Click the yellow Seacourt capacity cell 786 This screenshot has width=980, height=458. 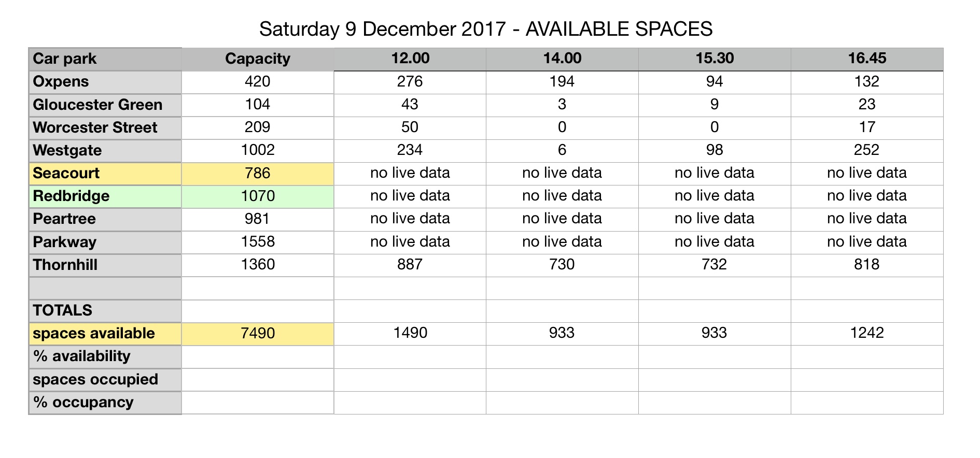[x=257, y=173]
